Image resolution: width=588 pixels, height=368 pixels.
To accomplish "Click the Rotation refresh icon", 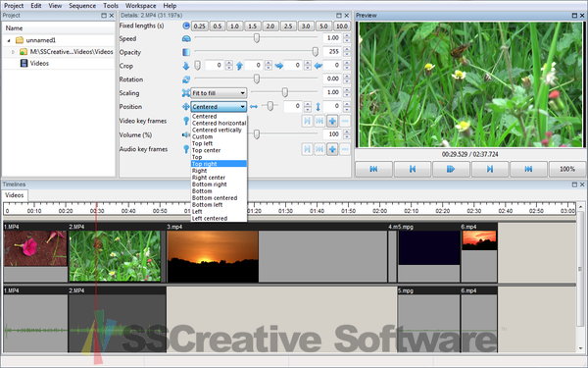I will coord(186,79).
